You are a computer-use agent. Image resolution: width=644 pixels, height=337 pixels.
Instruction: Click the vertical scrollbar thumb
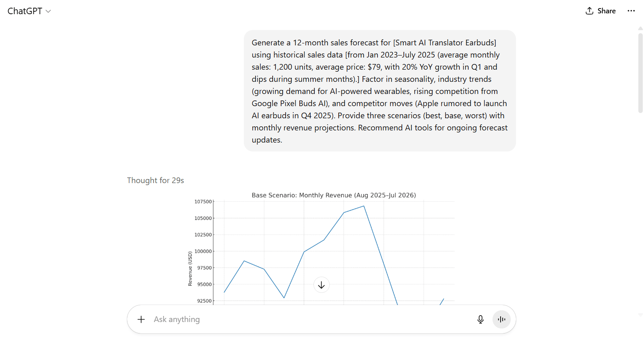pyautogui.click(x=640, y=73)
